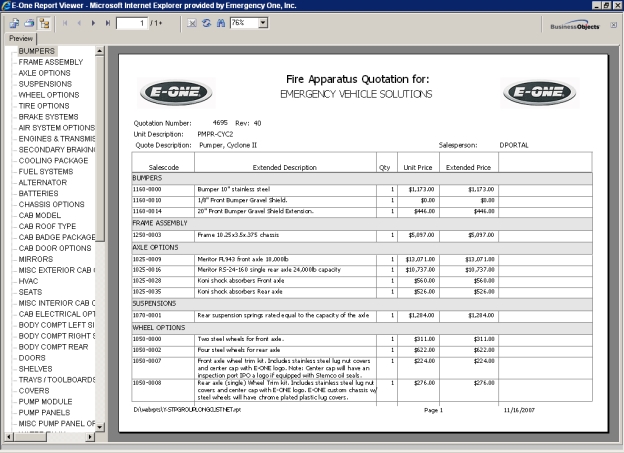624x453 pixels.
Task: Select CAB MODEL tree item
Action: coord(40,215)
